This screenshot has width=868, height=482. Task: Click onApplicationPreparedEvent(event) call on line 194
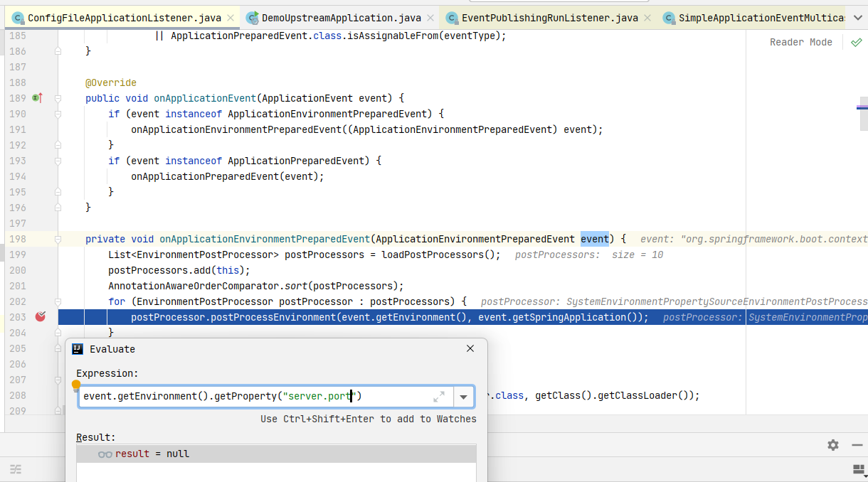point(225,176)
